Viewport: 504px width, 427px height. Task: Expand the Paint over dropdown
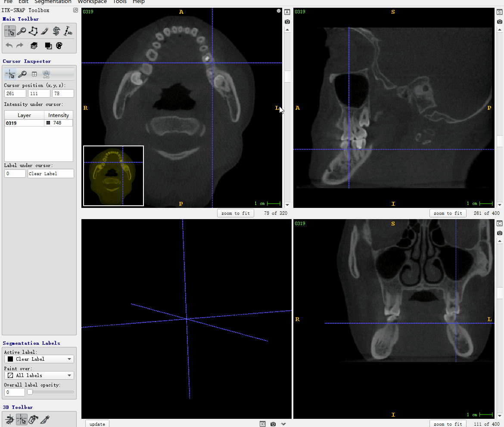coord(39,375)
